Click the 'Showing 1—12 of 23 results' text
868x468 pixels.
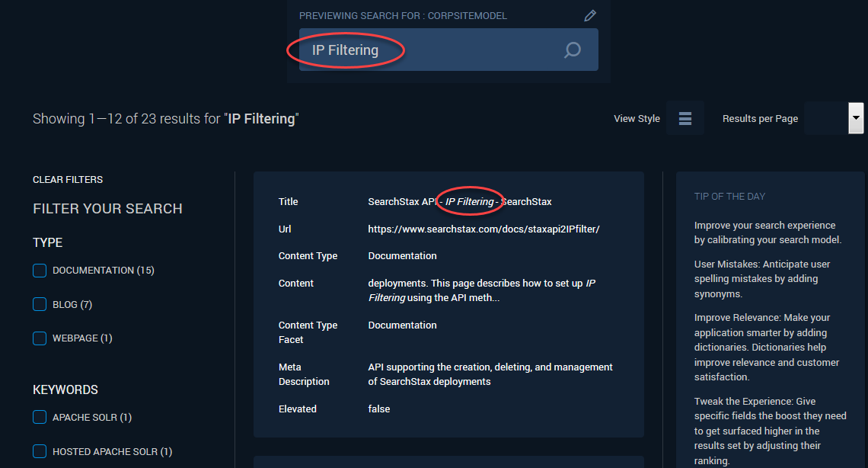tap(165, 118)
